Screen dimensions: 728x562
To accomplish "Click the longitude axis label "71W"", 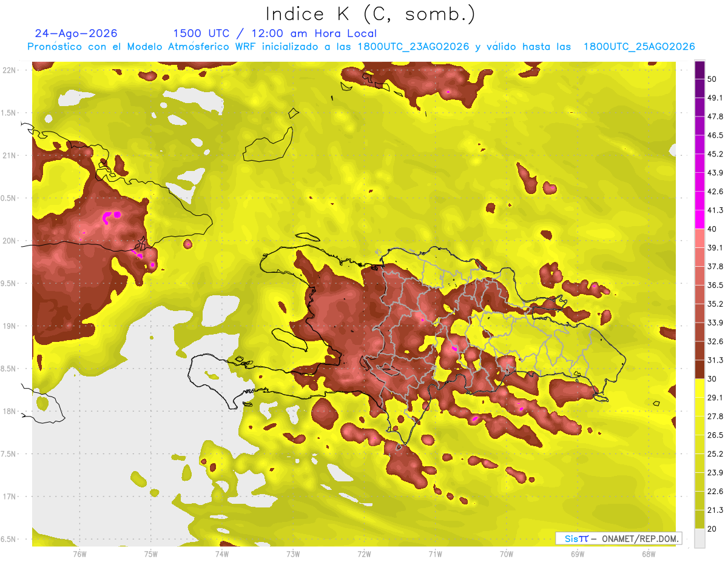I will (x=435, y=554).
